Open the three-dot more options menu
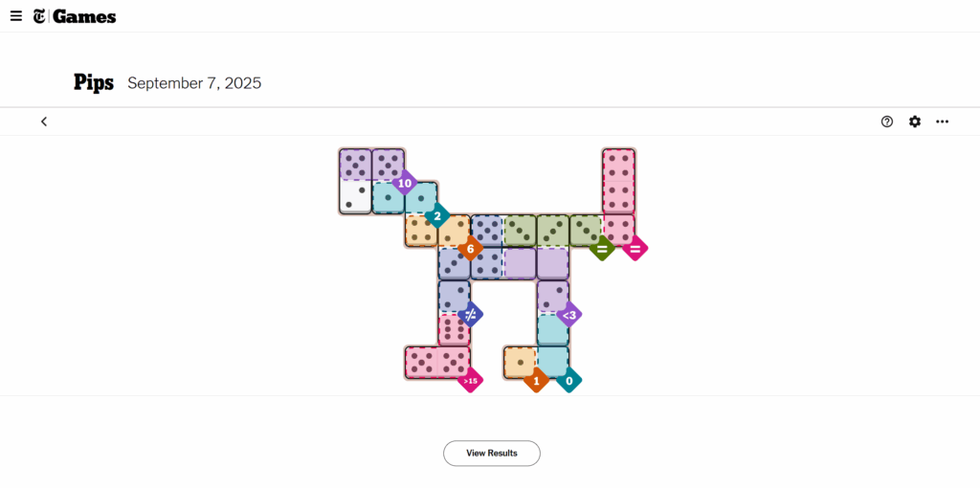The width and height of the screenshot is (980, 488). click(943, 122)
